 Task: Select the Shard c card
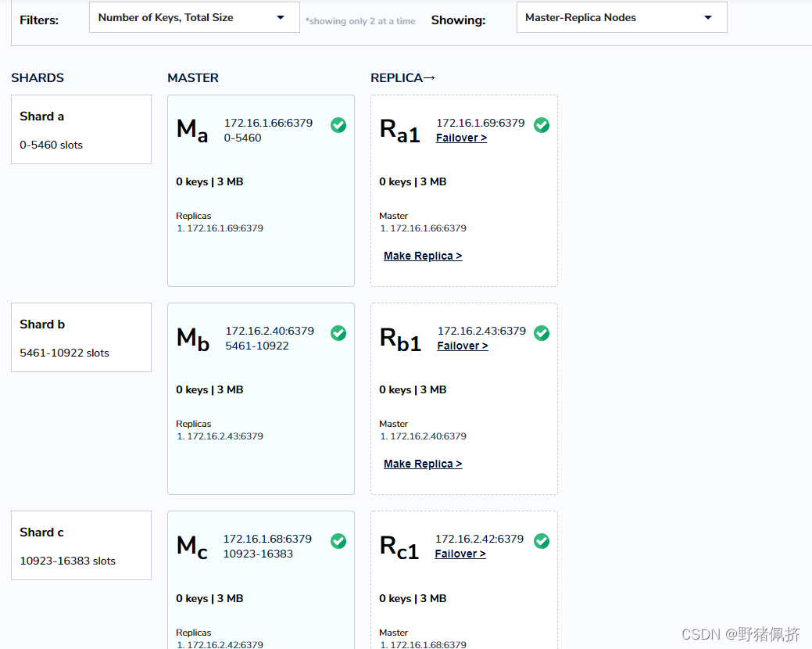pyautogui.click(x=81, y=546)
